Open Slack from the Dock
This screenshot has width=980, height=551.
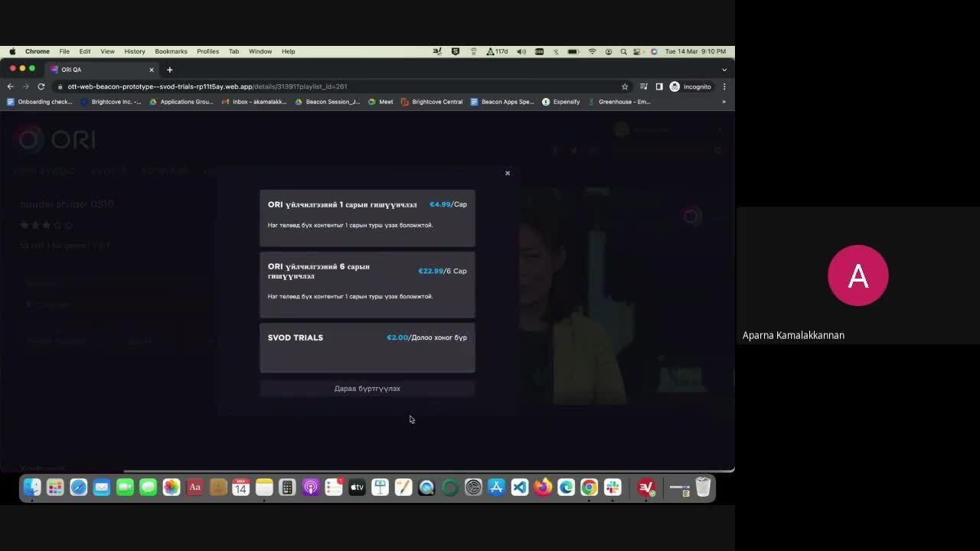(612, 487)
